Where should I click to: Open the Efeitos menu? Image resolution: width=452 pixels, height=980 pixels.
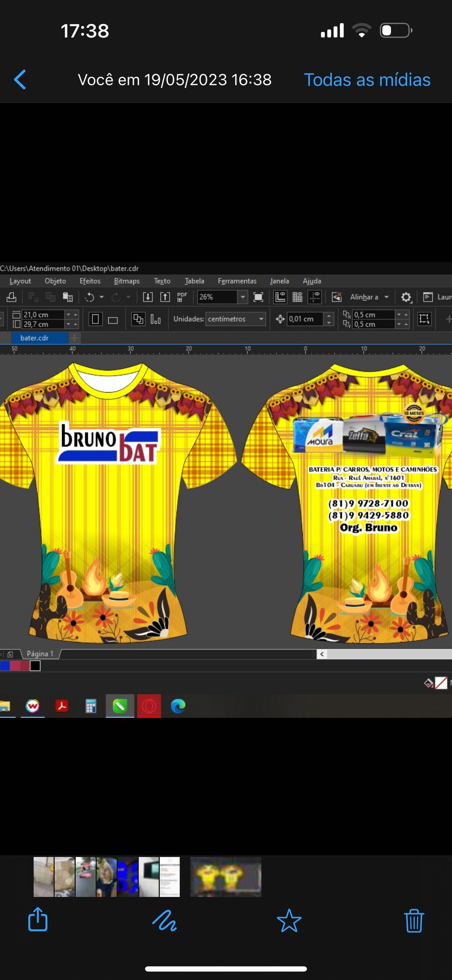90,281
